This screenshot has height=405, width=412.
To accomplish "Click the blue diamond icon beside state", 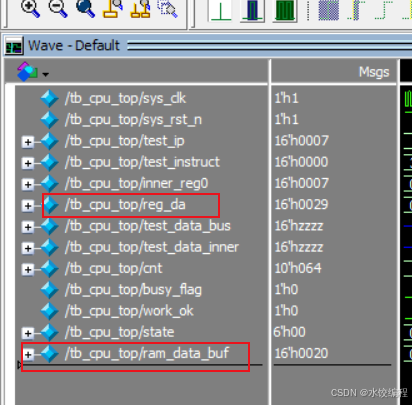I will tap(50, 332).
